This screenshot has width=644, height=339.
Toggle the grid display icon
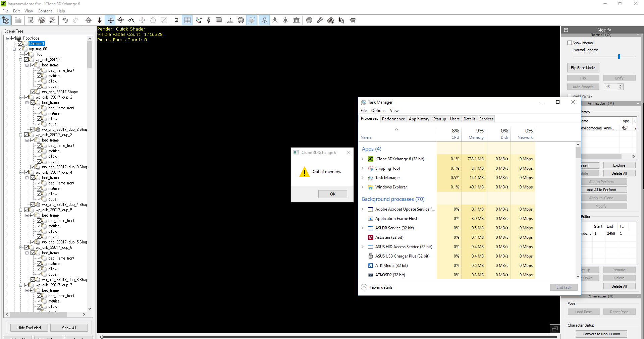(187, 20)
